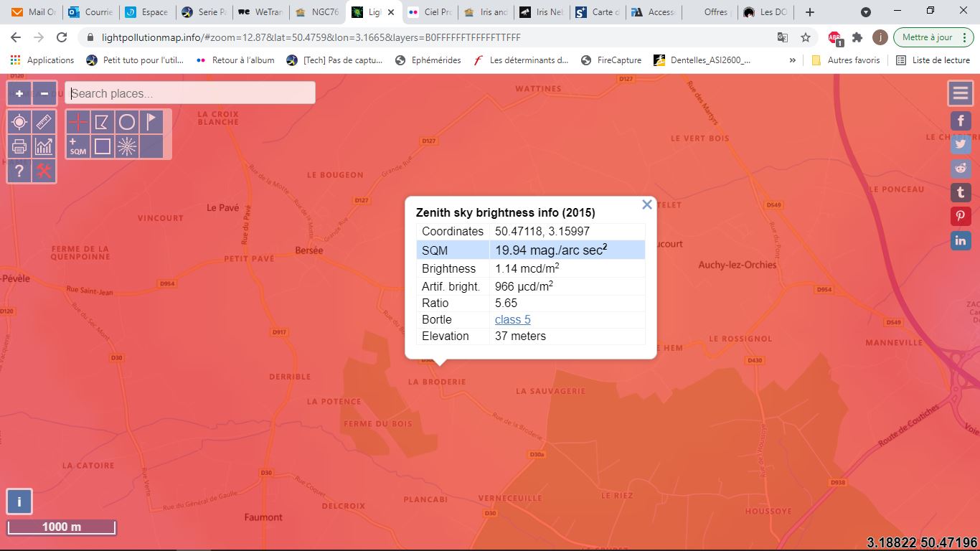The height and width of the screenshot is (551, 980).
Task: Select the polygon area draw tool
Action: point(103,122)
